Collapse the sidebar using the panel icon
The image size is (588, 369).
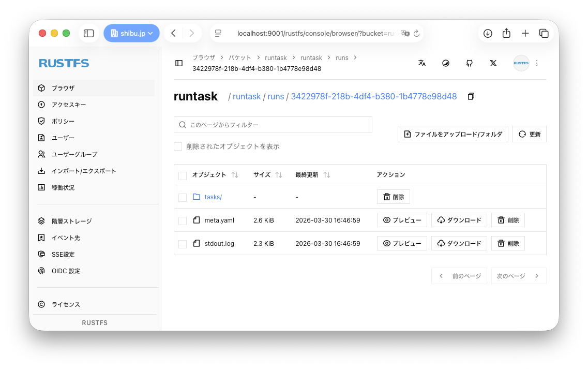(x=179, y=63)
